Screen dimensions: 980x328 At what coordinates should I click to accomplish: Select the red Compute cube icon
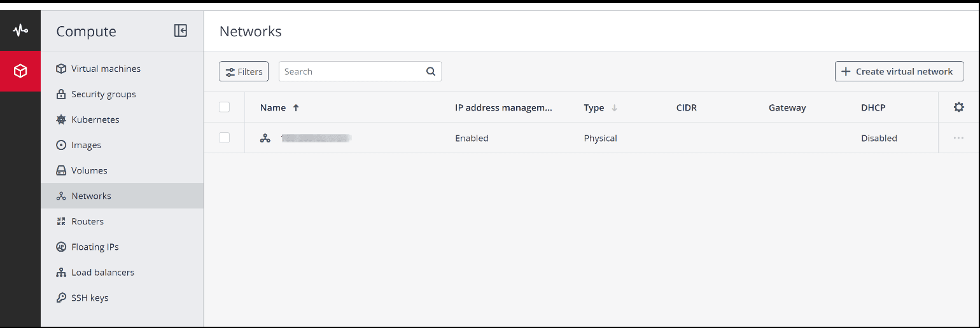(x=20, y=71)
